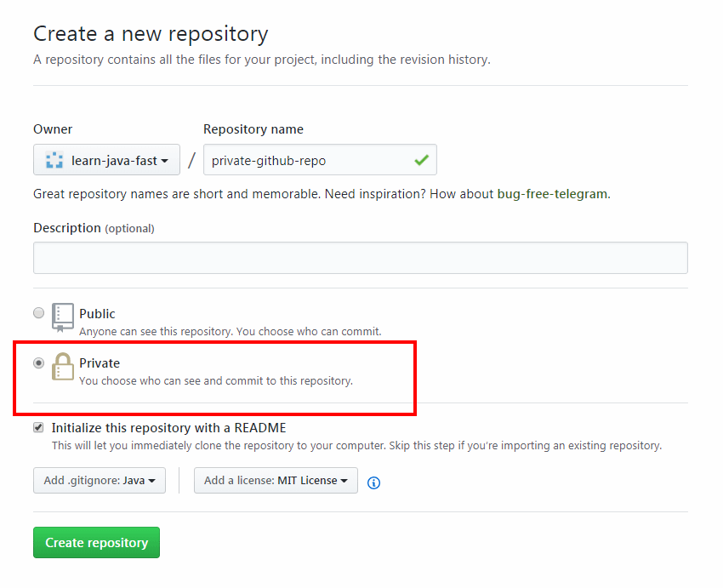The width and height of the screenshot is (723, 588).
Task: Uncheck Initialize this repository with a README
Action: [38, 427]
